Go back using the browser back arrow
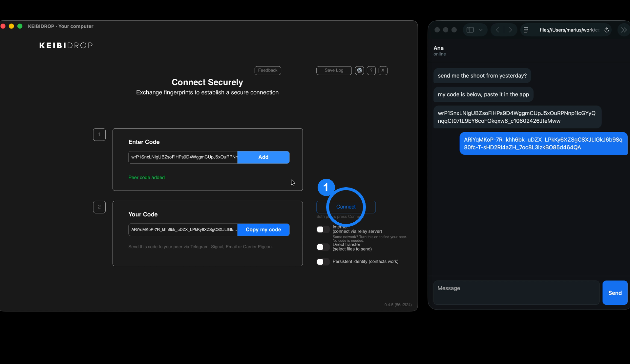630x364 pixels. [x=497, y=30]
